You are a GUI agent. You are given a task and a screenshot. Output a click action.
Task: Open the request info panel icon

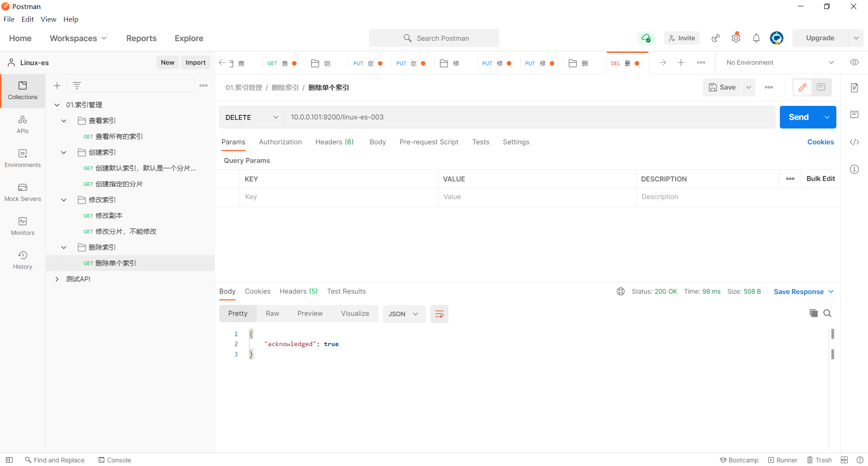pyautogui.click(x=854, y=169)
